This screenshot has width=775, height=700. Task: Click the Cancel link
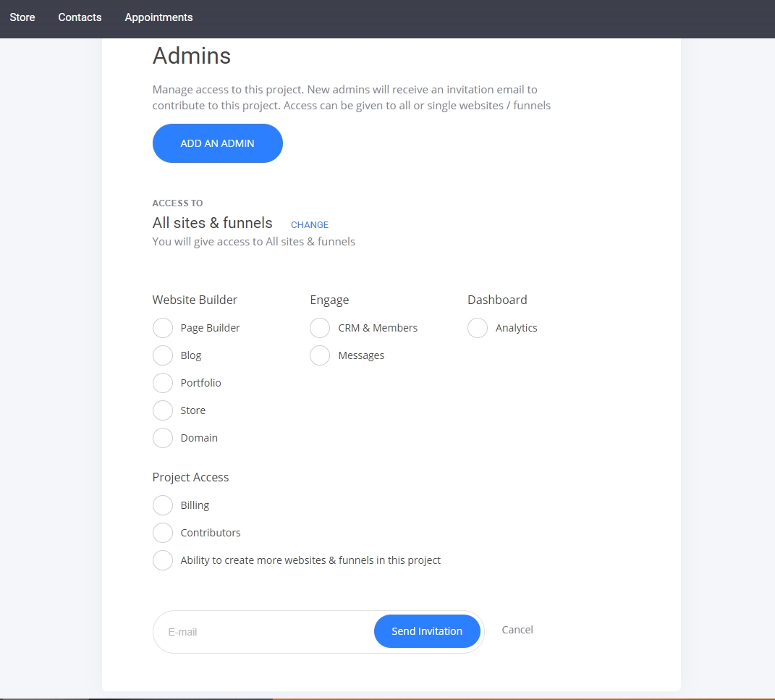pos(517,630)
